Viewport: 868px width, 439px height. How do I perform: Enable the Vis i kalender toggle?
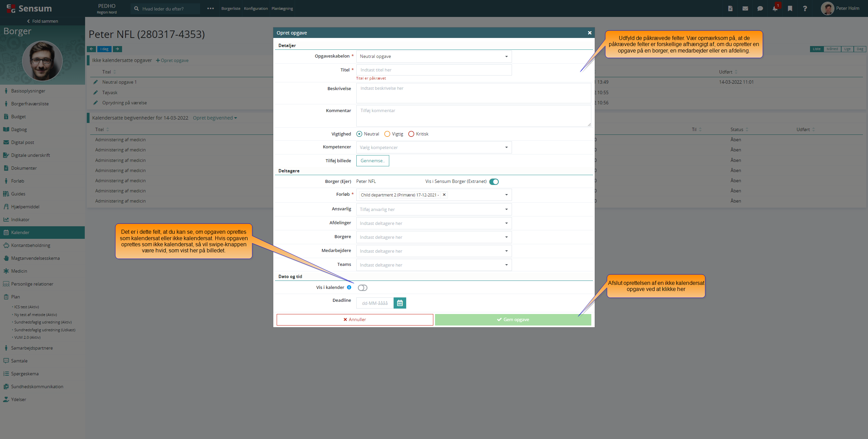(362, 288)
